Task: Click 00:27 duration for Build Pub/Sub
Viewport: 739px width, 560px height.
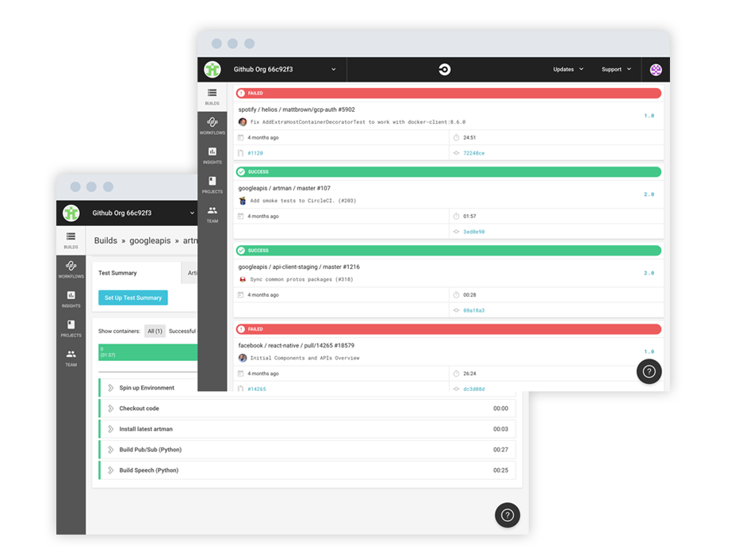Action: click(x=500, y=450)
